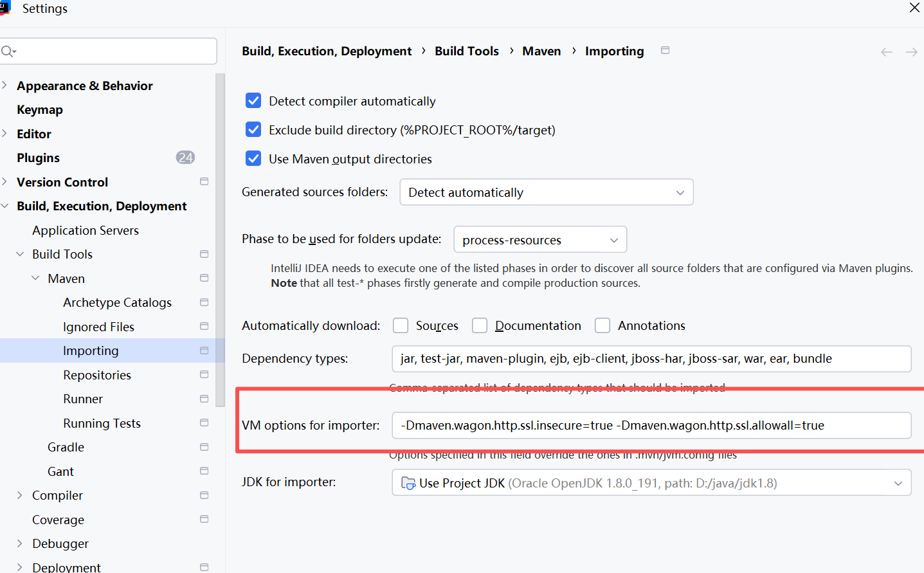Select Plugins in settings tree
The width and height of the screenshot is (924, 573).
[x=38, y=158]
